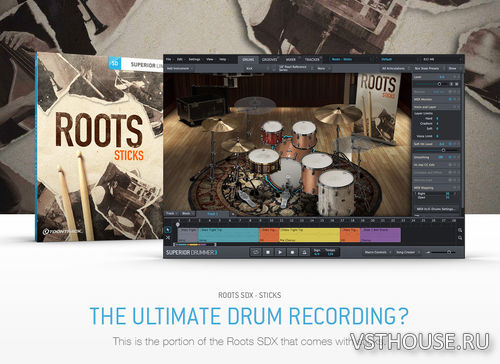The height and width of the screenshot is (364, 500).
Task: Switch to the DRUMS tab
Action: 248,60
